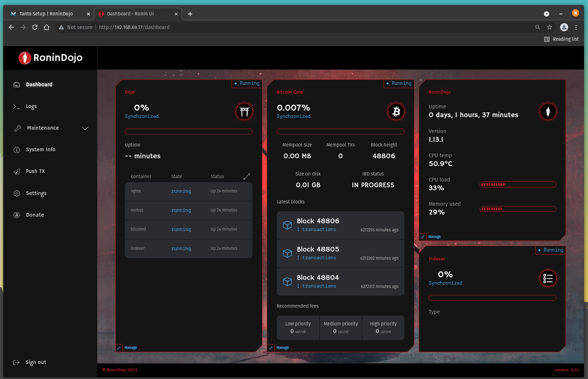Click the Bitcoin Core round icon

click(x=396, y=111)
